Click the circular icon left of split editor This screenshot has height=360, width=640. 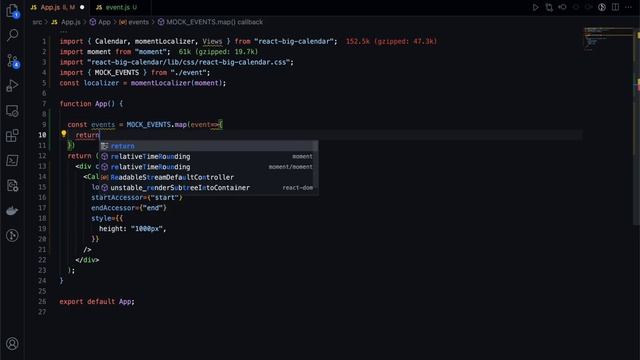tap(602, 7)
